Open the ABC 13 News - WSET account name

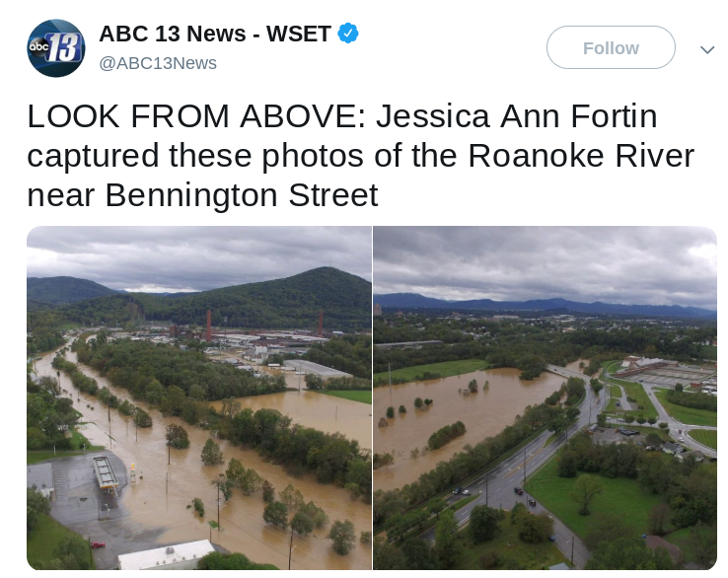pos(215,34)
